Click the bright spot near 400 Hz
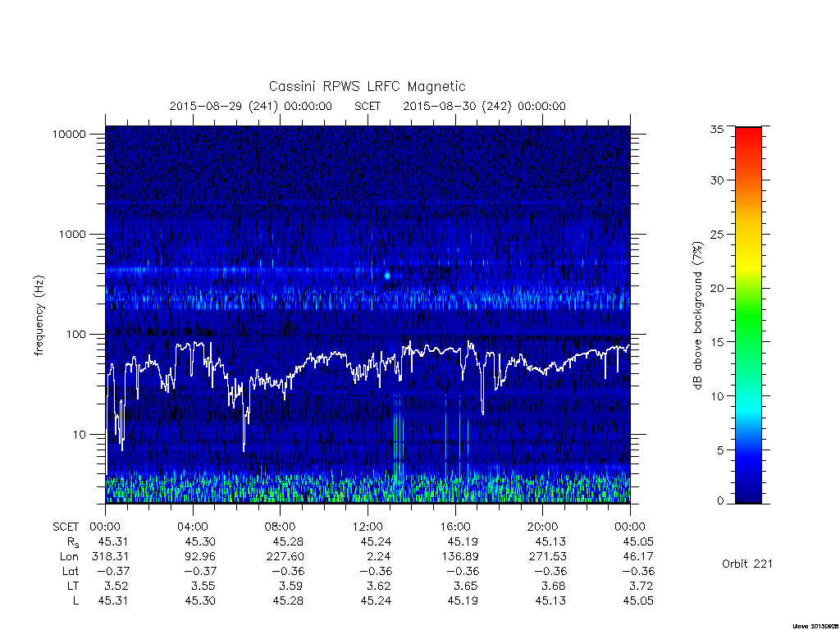840x630 pixels. 387,276
